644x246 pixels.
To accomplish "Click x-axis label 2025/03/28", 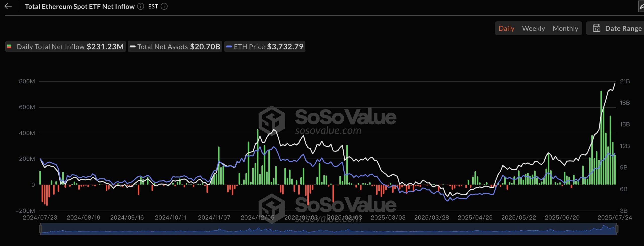I will tap(432, 218).
